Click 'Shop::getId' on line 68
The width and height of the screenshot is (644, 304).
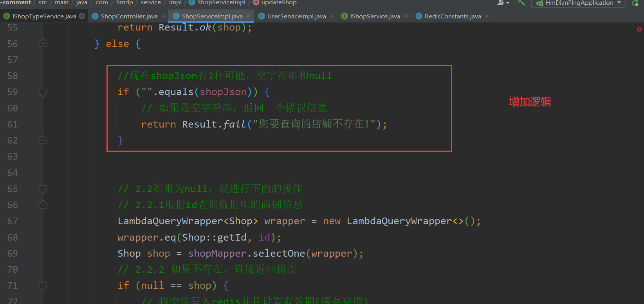[214, 237]
